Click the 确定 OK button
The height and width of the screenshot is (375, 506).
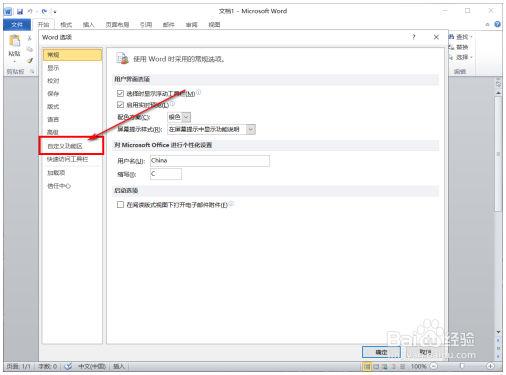pos(381,352)
